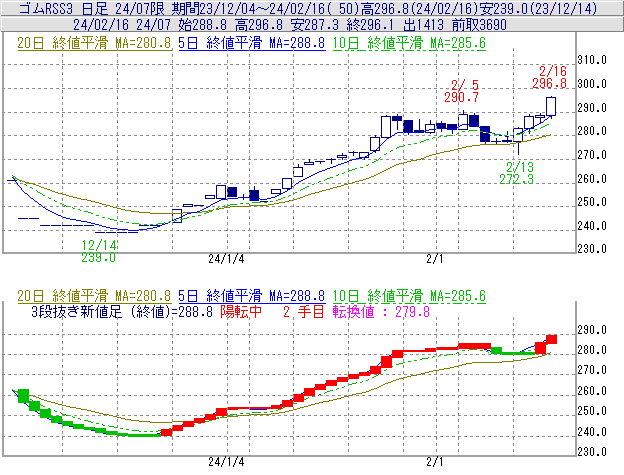Screen dimensions: 624x475
Task: Click the 24/1/4 date label on the upper chart
Action: click(x=226, y=259)
